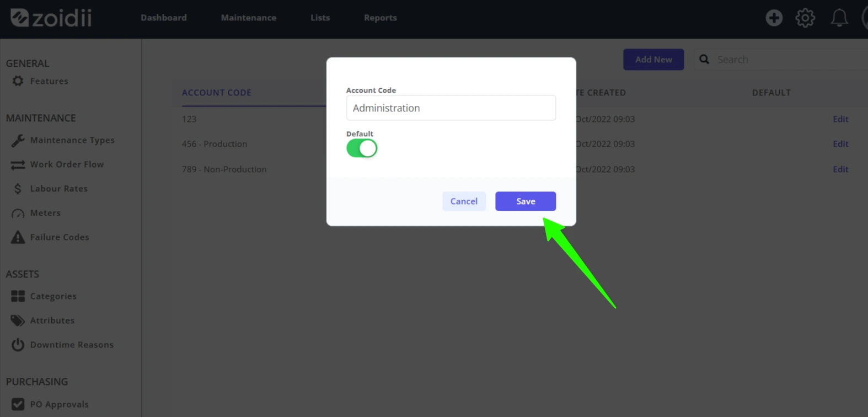Screen dimensions: 868x417
Task: Open the Reports menu
Action: pyautogui.click(x=381, y=18)
